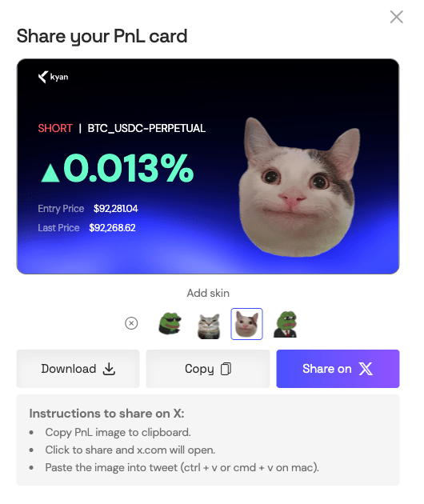The height and width of the screenshot is (504, 424).
Task: Click the green up triangle indicator
Action: tap(50, 173)
